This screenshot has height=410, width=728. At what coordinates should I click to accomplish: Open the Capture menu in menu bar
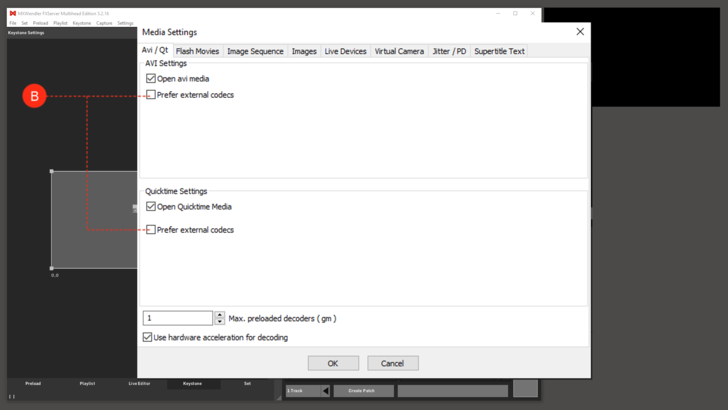(104, 23)
